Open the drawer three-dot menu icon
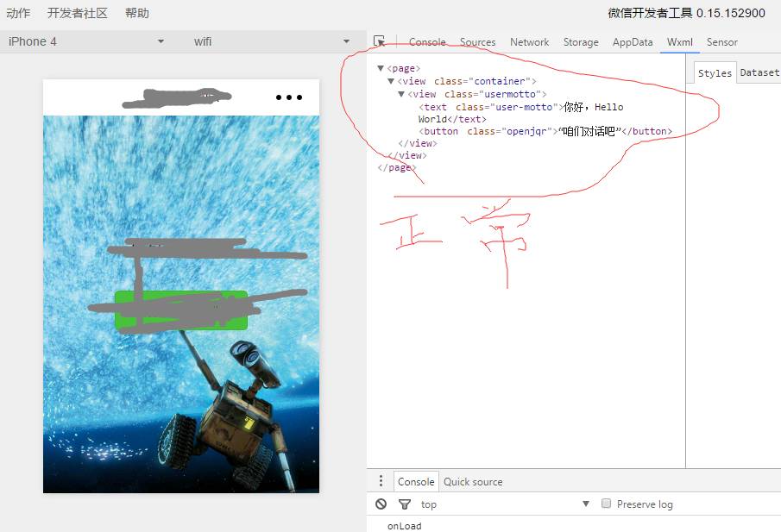The width and height of the screenshot is (781, 532). coord(381,481)
